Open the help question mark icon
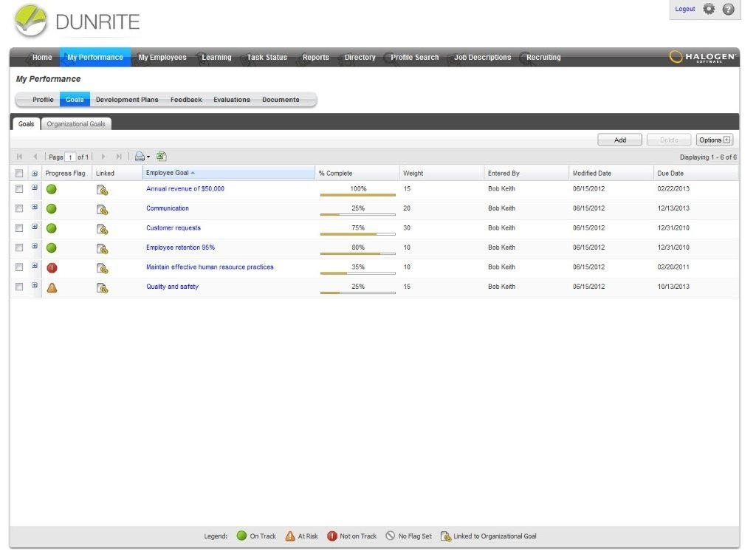Screen dimensions: 756x554 point(728,9)
